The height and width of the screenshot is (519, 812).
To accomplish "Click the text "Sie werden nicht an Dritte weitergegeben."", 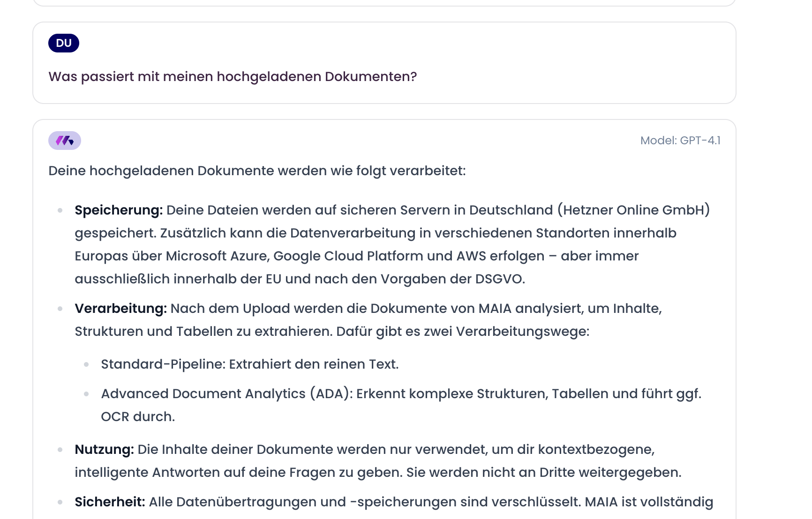I will coord(543,473).
